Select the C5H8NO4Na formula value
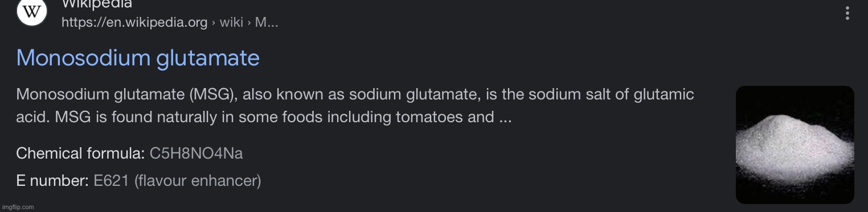This screenshot has height=212, width=868. 196,153
